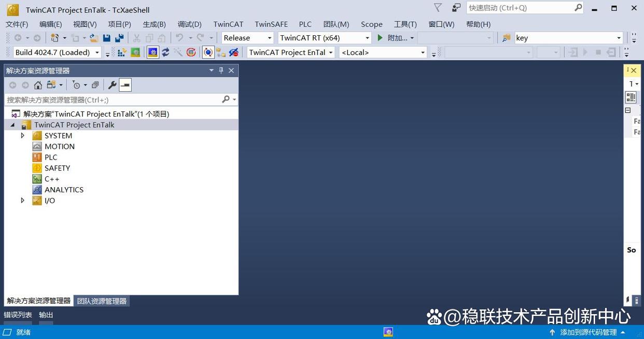Open the 输出 panel tab
Screen dimensions: 644x339
46,315
